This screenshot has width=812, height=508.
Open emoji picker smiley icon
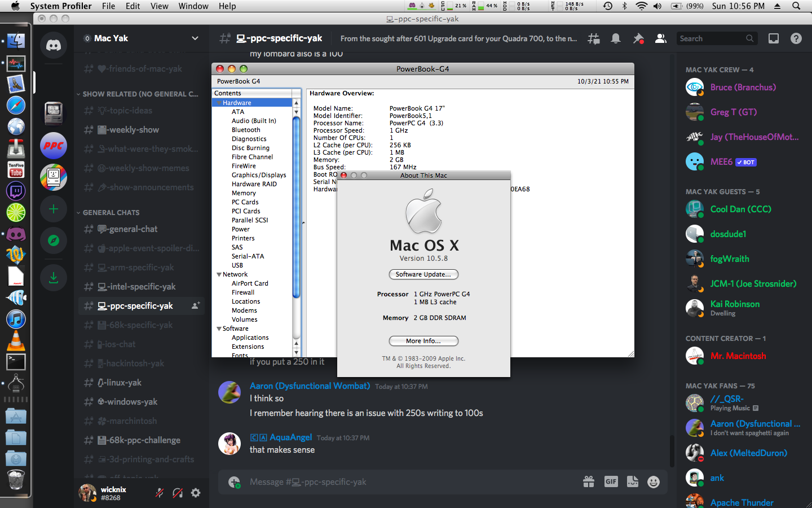pyautogui.click(x=654, y=481)
